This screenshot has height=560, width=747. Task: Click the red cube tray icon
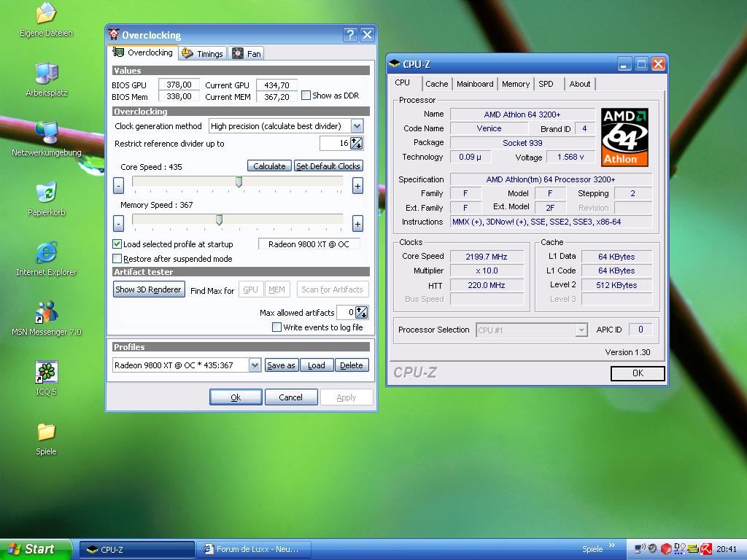point(666,549)
